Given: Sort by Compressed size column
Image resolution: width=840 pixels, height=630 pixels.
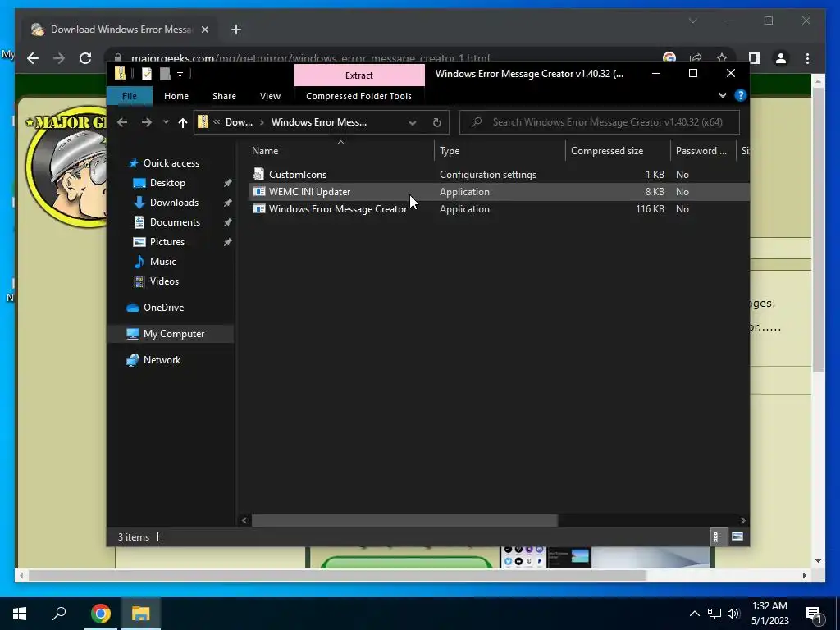Looking at the screenshot, I should [618, 151].
